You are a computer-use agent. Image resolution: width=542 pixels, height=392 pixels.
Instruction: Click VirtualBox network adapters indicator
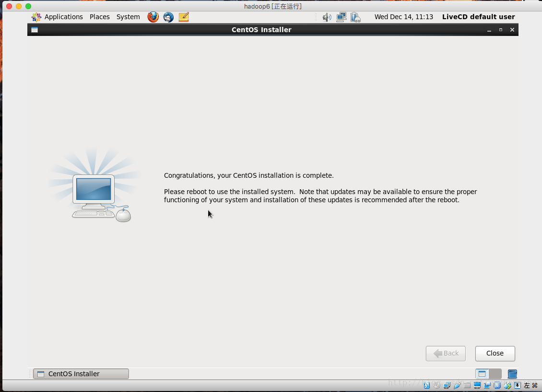click(447, 385)
